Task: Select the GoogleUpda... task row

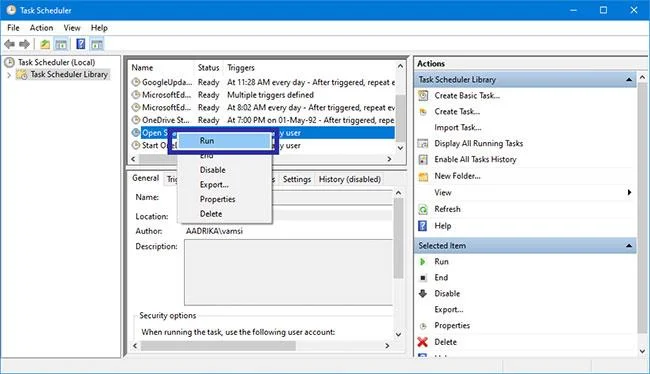Action: pyautogui.click(x=262, y=82)
